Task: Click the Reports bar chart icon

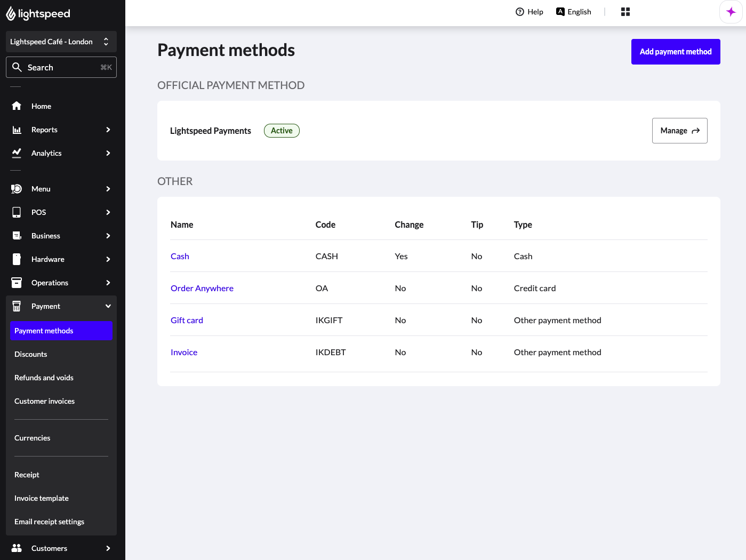Action: 17,130
